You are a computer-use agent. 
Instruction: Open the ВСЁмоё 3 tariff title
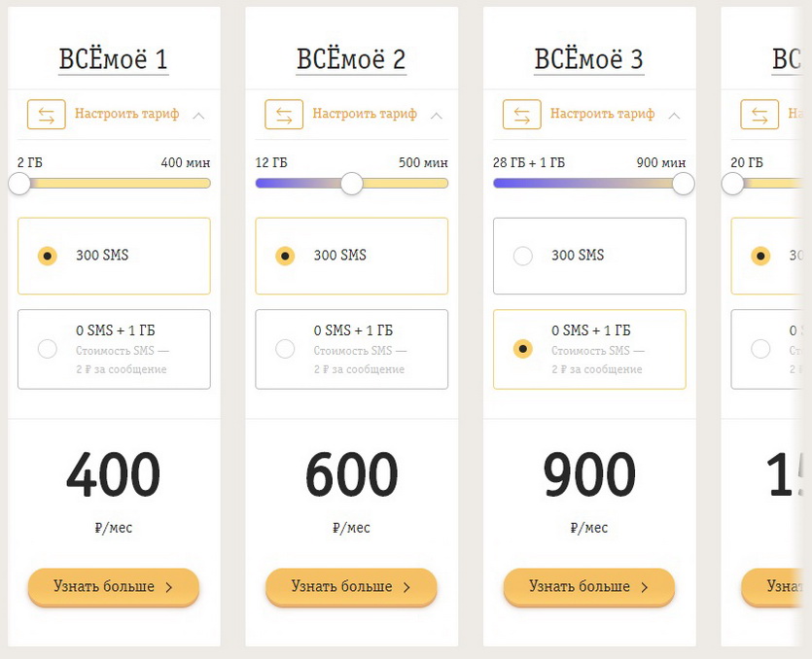click(x=588, y=59)
